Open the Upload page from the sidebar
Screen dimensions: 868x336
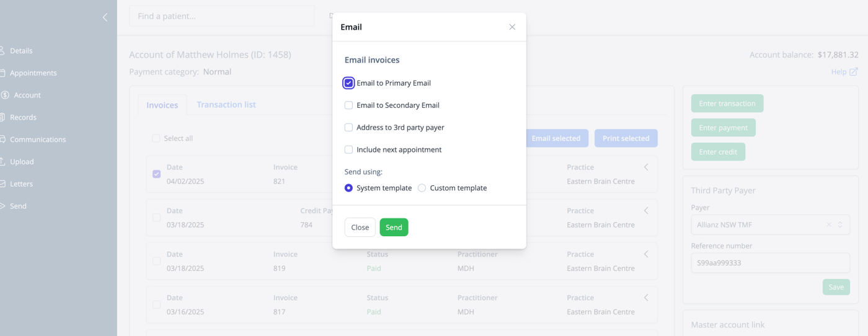22,161
